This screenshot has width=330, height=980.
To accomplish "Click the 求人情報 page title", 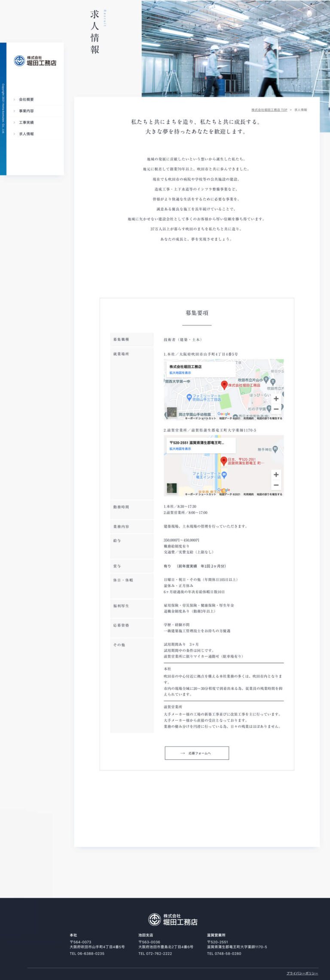I will [x=95, y=32].
